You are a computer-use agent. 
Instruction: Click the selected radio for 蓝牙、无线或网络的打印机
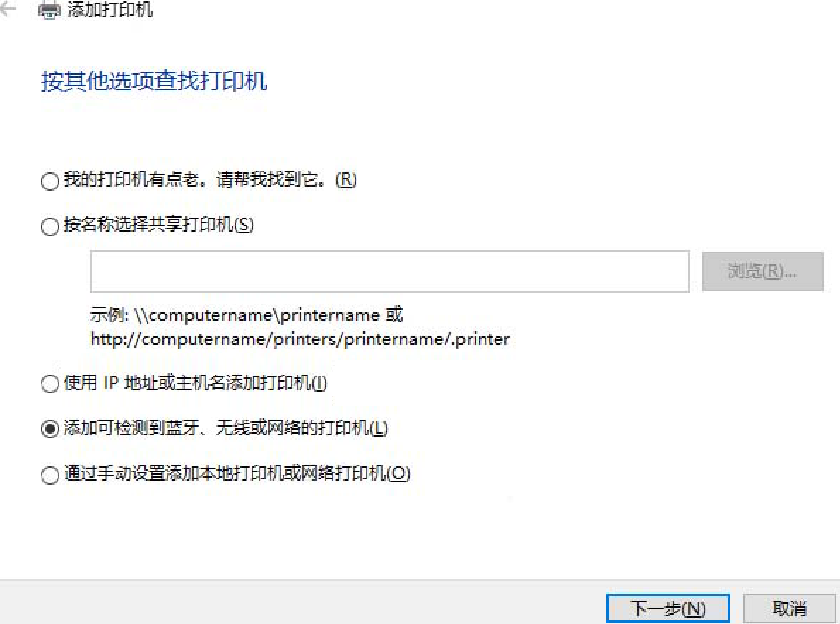click(50, 429)
